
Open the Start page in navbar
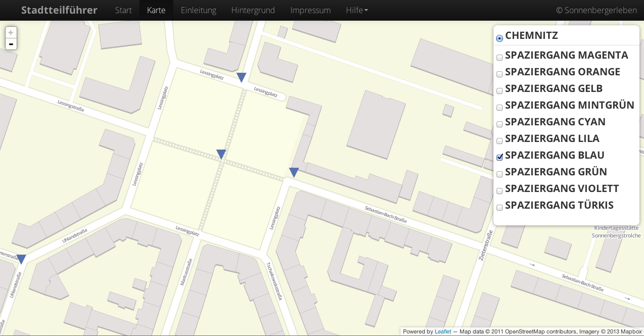point(123,10)
